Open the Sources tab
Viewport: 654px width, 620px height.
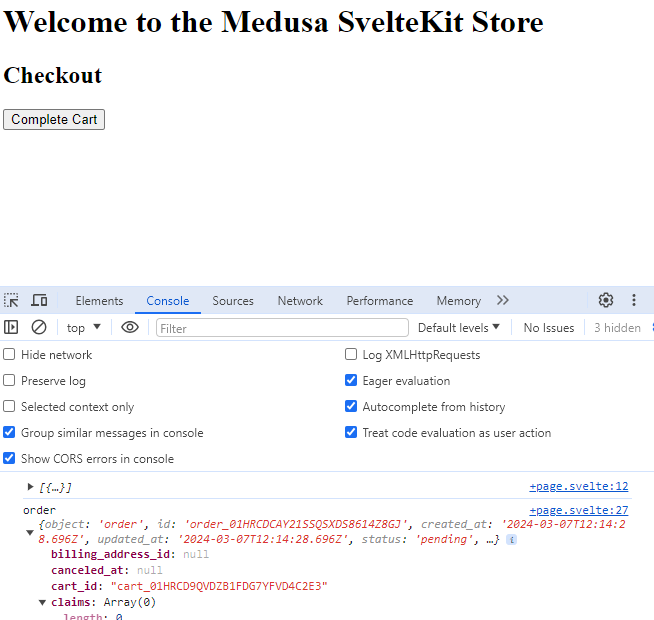coord(233,301)
